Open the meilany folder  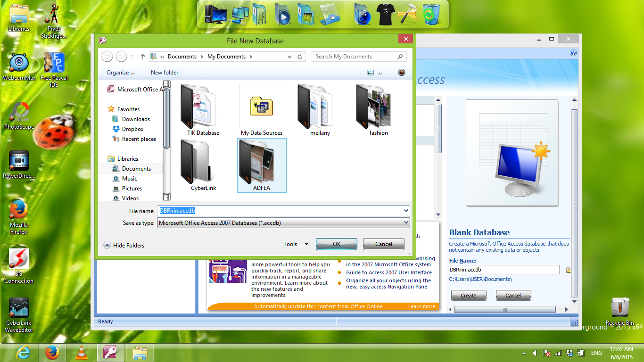[x=320, y=111]
